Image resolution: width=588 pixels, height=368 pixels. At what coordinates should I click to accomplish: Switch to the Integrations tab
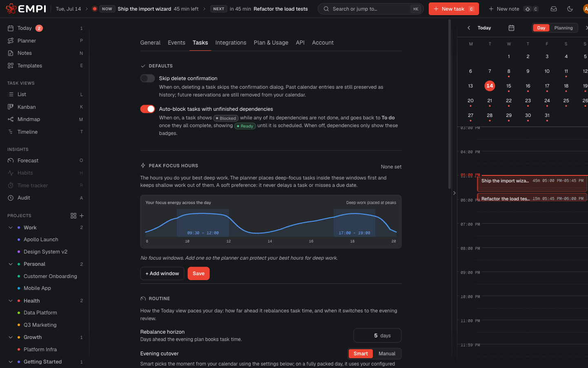click(x=231, y=43)
